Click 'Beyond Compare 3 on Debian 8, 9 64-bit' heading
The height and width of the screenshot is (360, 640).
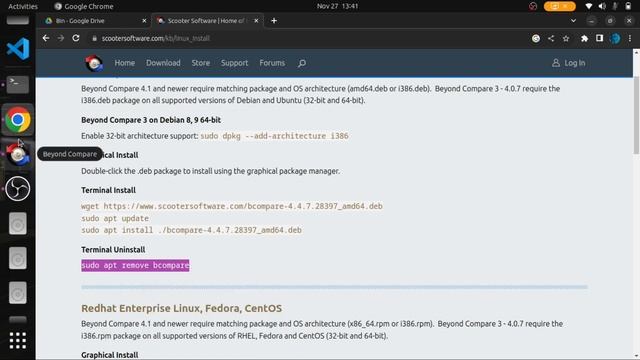pyautogui.click(x=151, y=120)
